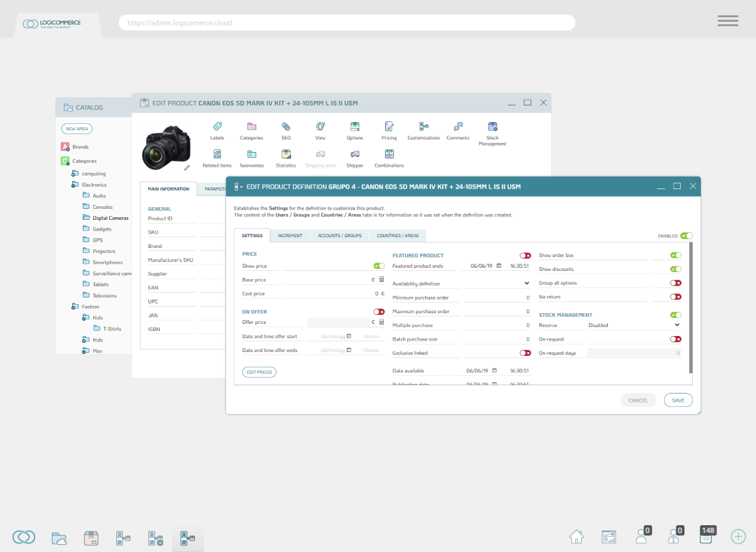Toggle the Show price switch

379,266
